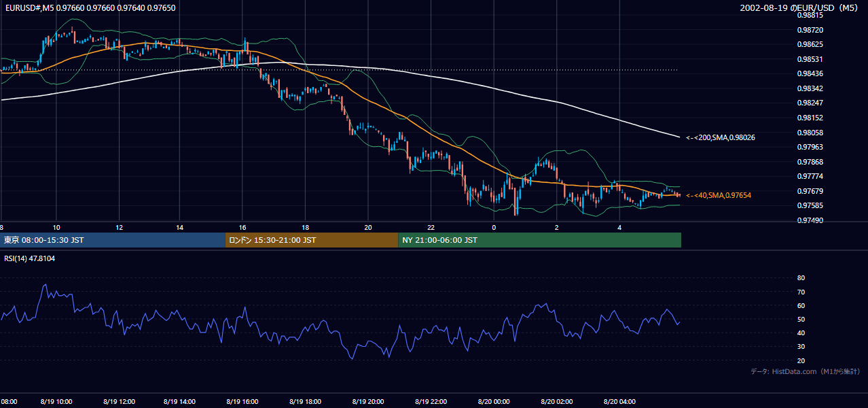
Task: Click time label 8/19 12:00
Action: (120, 402)
